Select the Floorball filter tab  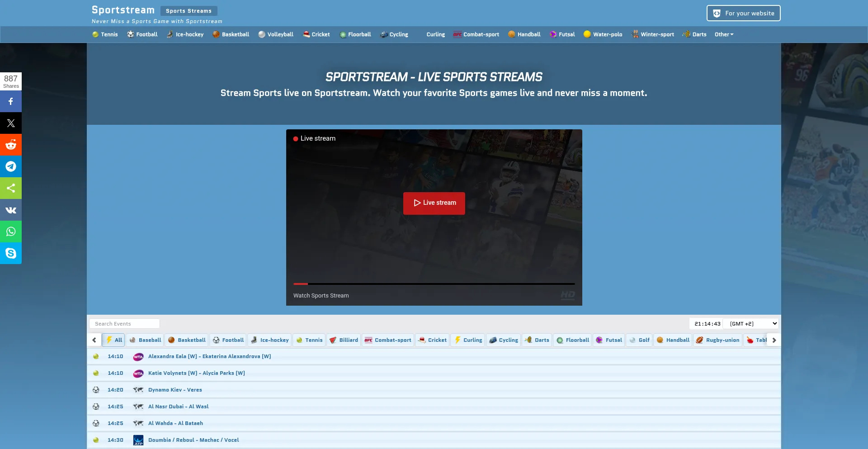(573, 340)
